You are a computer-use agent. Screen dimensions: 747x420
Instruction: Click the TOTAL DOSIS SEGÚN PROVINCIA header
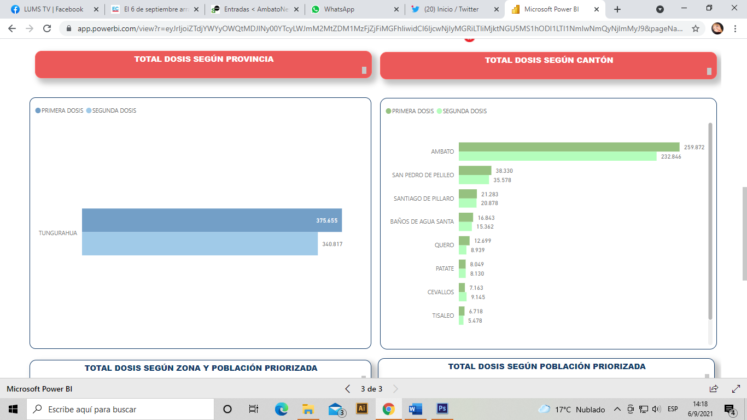click(x=204, y=60)
